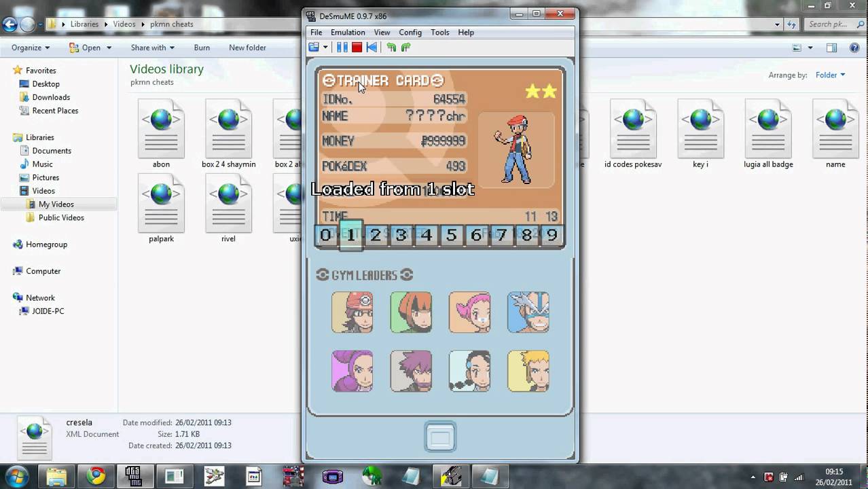Select savestate slot 6

tap(476, 235)
